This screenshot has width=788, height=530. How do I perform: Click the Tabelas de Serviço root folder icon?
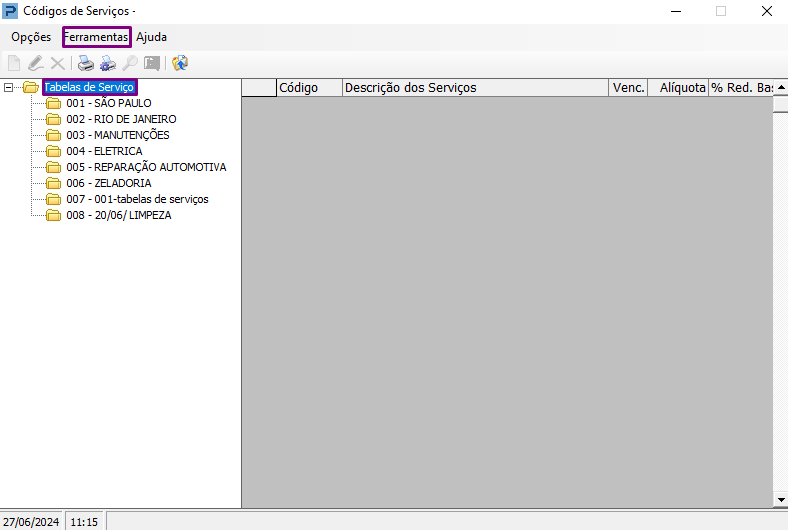[x=31, y=87]
